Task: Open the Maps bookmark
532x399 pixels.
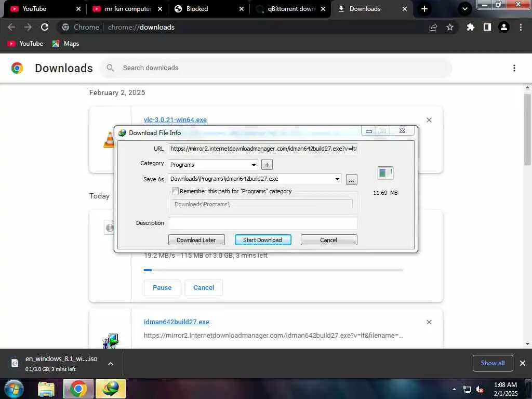Action: coord(65,44)
